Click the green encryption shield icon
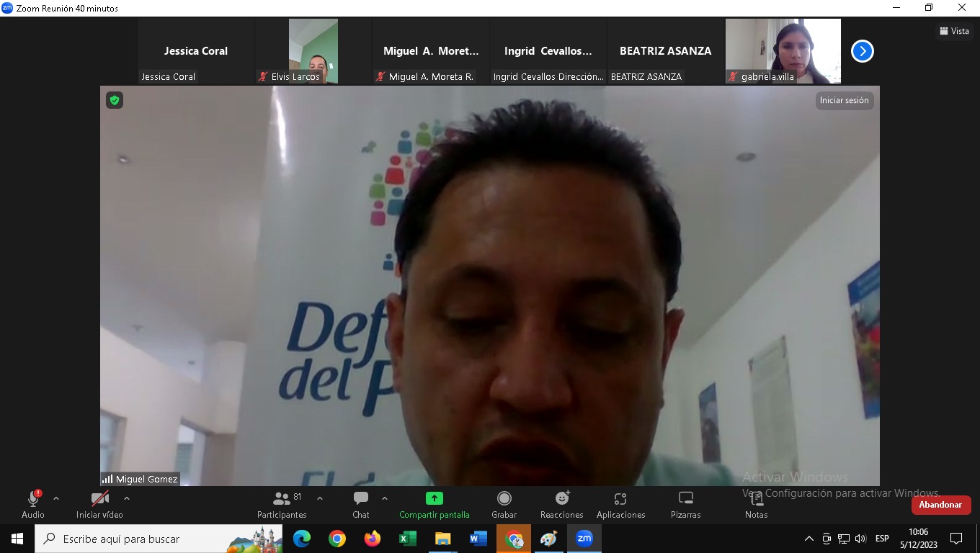The width and height of the screenshot is (980, 553). tap(115, 100)
